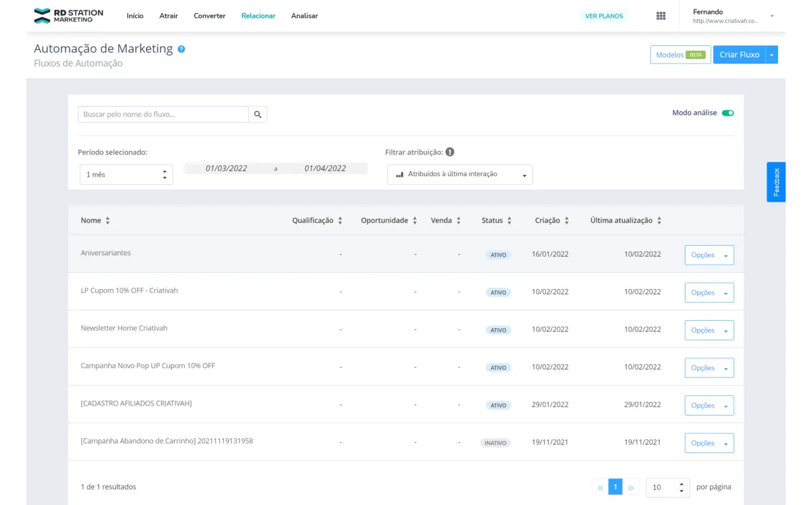Expand Atribuídos à última interação dropdown

[x=460, y=175]
